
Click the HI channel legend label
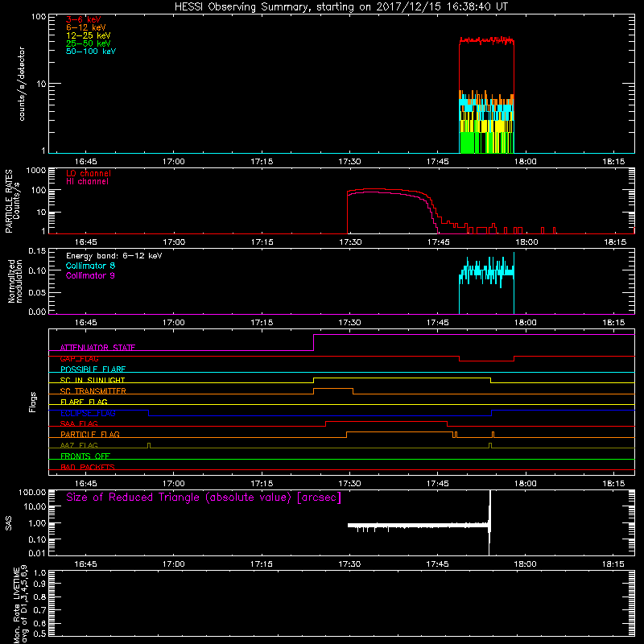pos(87,181)
